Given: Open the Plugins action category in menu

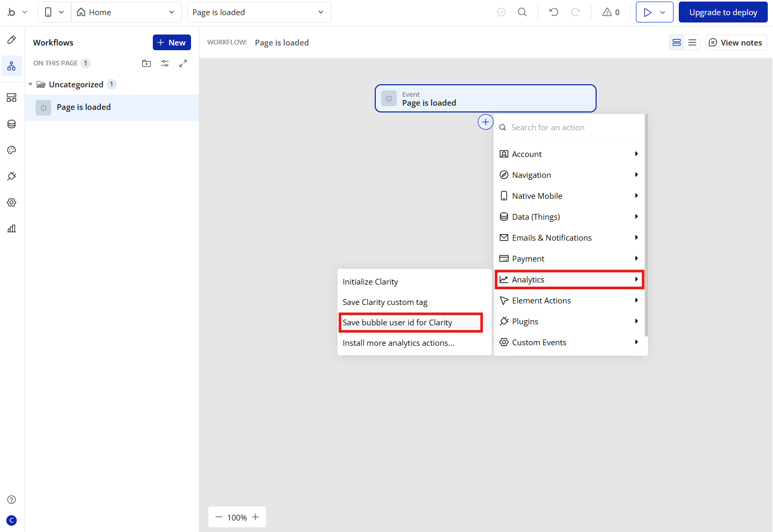Looking at the screenshot, I should pos(569,321).
